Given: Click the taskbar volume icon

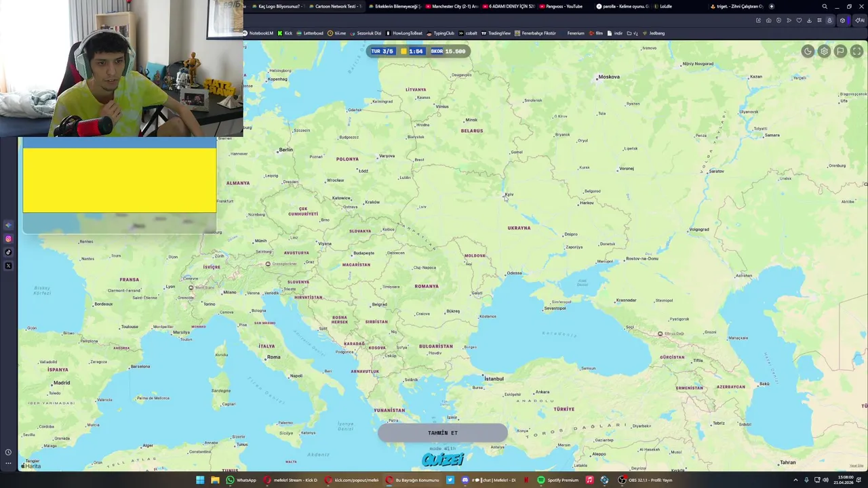Looking at the screenshot, I should pyautogui.click(x=825, y=480).
